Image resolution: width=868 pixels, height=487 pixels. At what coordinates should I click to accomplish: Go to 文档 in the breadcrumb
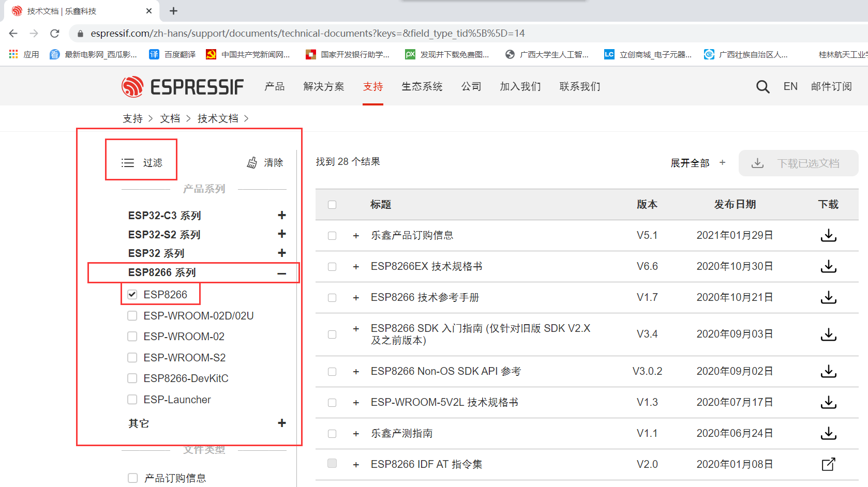click(170, 118)
